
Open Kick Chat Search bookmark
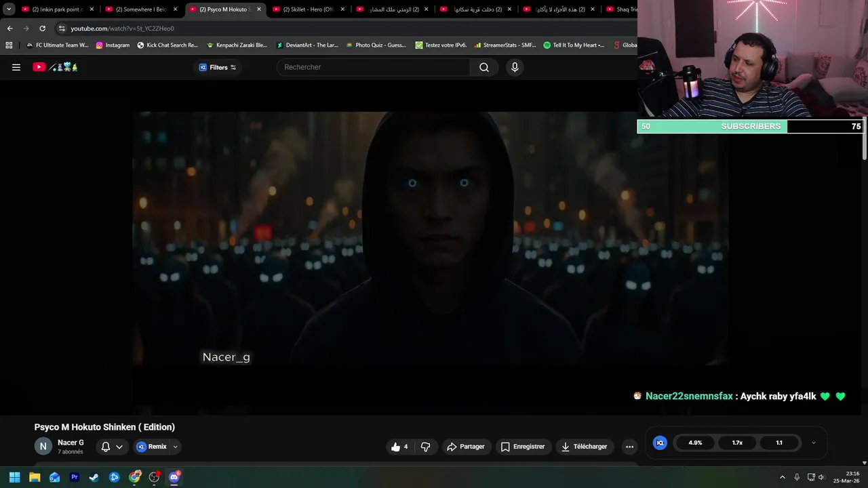[x=167, y=45]
